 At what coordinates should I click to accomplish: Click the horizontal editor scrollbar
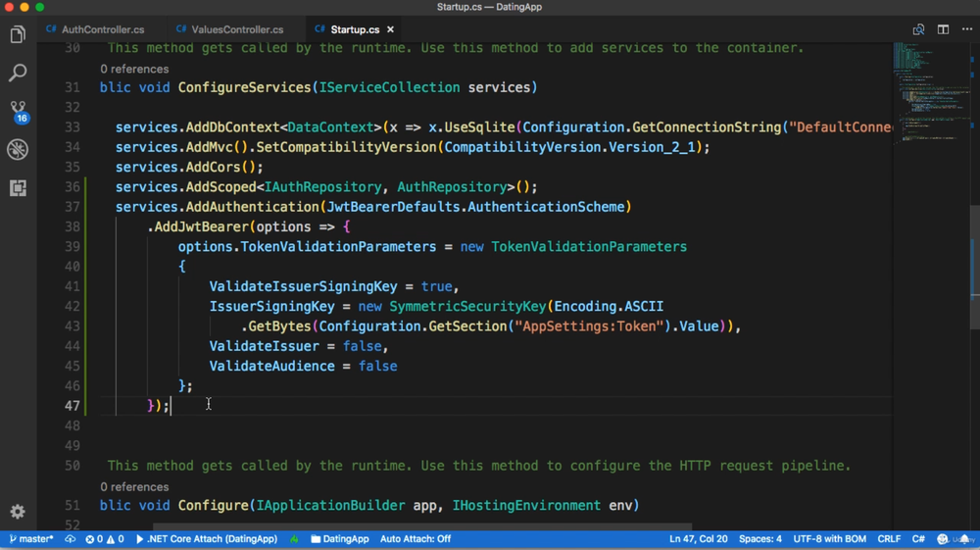coord(422,526)
